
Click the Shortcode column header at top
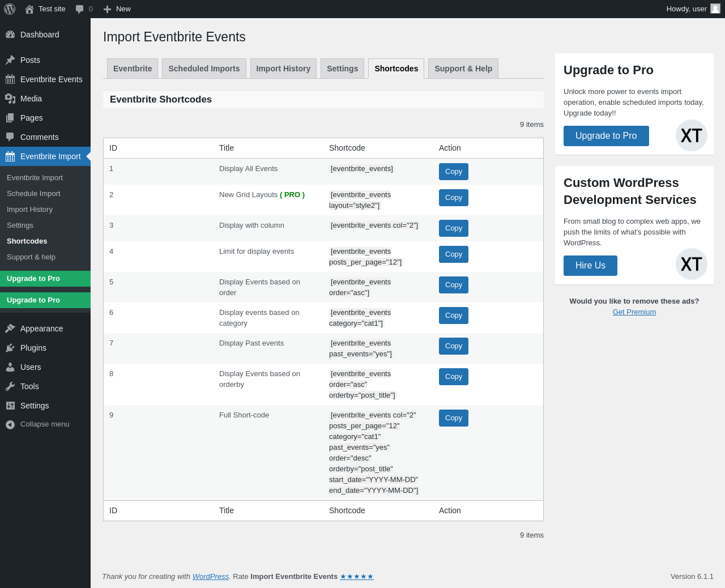point(347,148)
